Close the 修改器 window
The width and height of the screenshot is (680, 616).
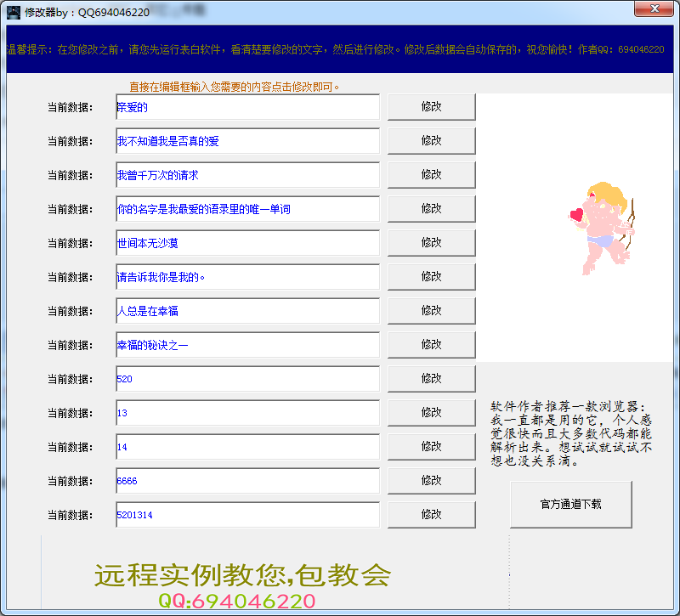654,8
